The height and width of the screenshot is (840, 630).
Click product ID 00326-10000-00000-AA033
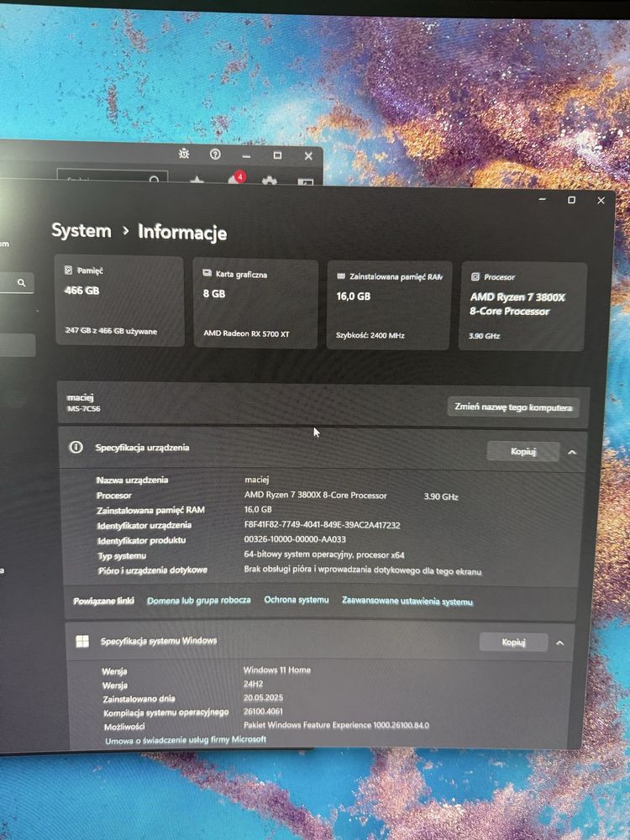[295, 539]
